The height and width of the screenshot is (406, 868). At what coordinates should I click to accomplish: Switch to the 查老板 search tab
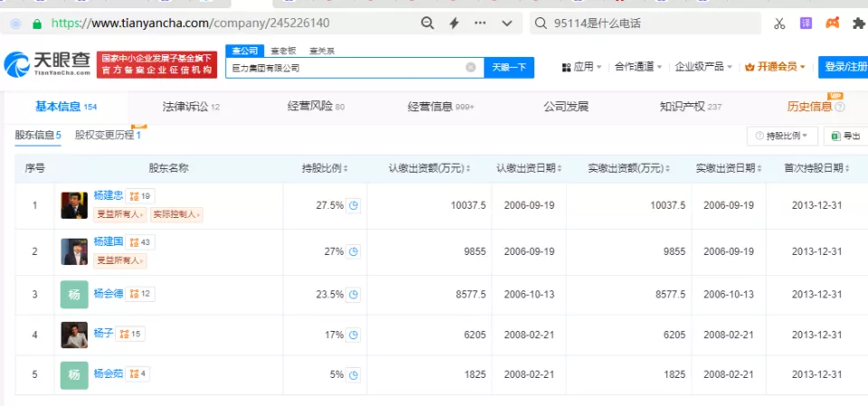[x=283, y=51]
